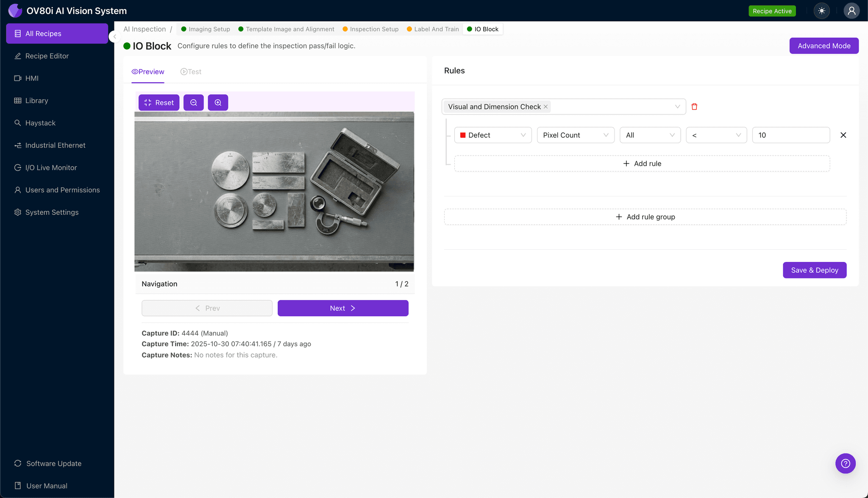Image resolution: width=868 pixels, height=498 pixels.
Task: Click the OV80i purple logo icon
Action: coord(15,11)
